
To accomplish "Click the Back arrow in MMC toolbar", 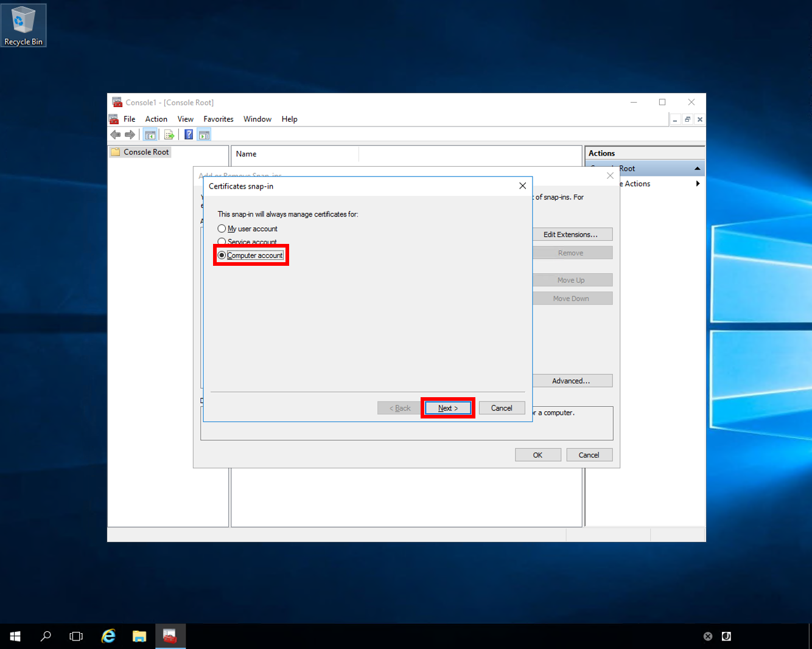I will tap(116, 134).
